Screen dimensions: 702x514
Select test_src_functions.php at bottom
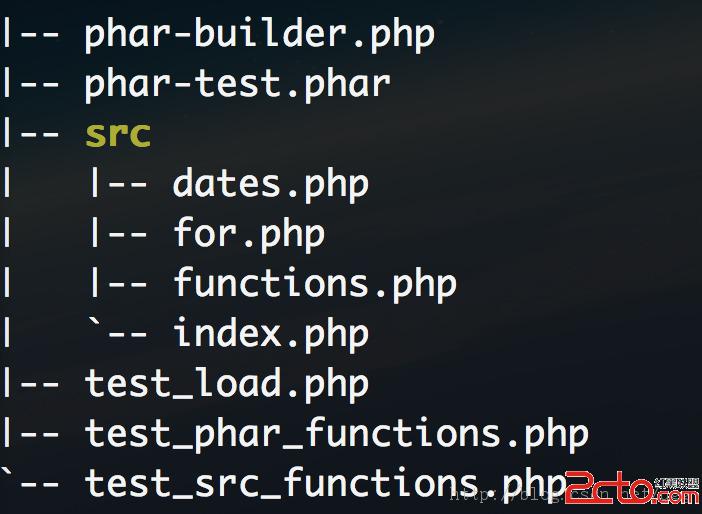325,484
